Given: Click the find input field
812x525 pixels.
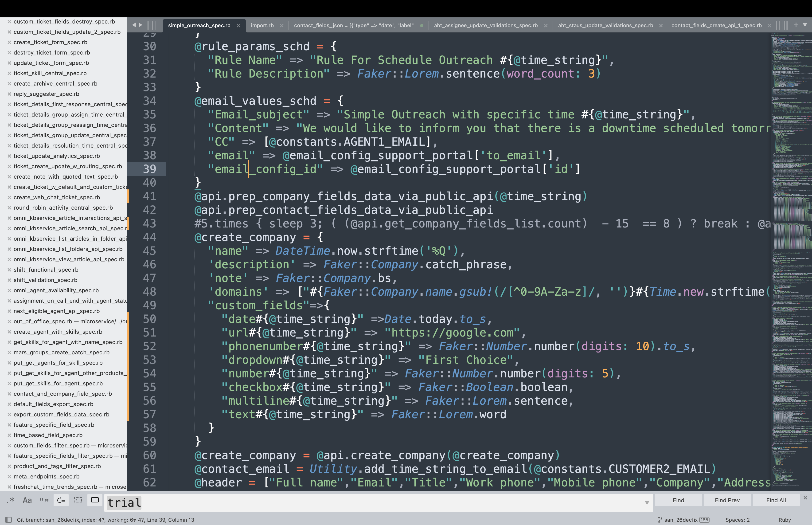Looking at the screenshot, I should click(375, 502).
